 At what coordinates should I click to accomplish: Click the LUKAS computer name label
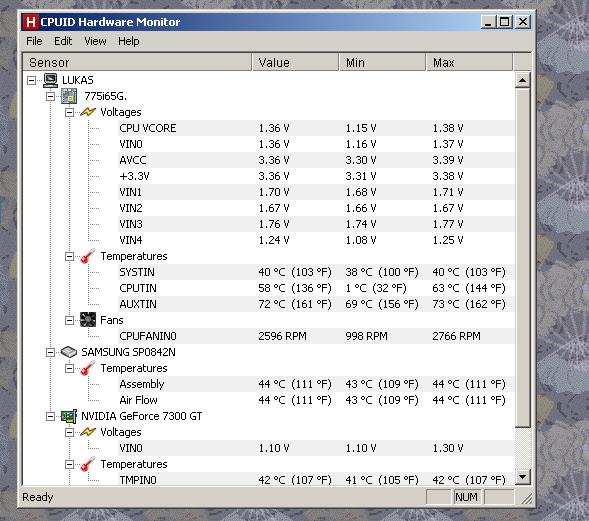(78, 80)
